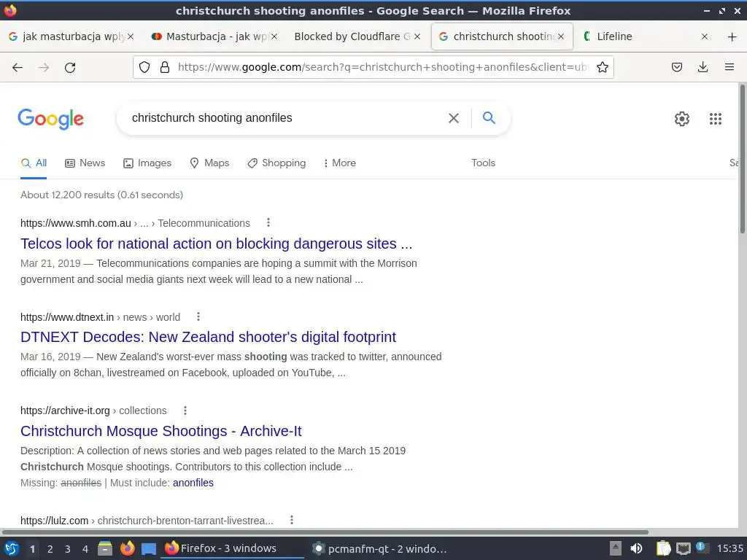
Task: Click the taskbar clock showing 15:35
Action: coord(729,548)
